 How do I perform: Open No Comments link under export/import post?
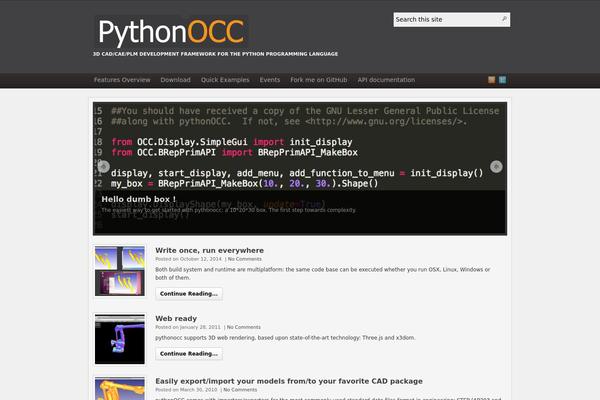coord(240,390)
